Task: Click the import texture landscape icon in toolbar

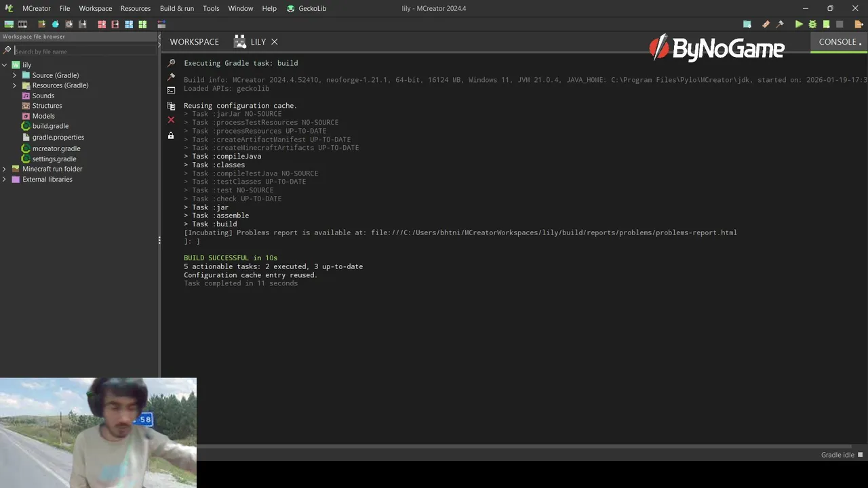Action: click(9, 24)
